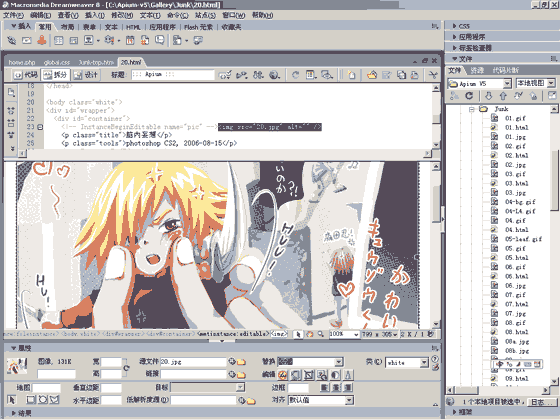Click the image thumbnail in Properties panel

click(17, 365)
